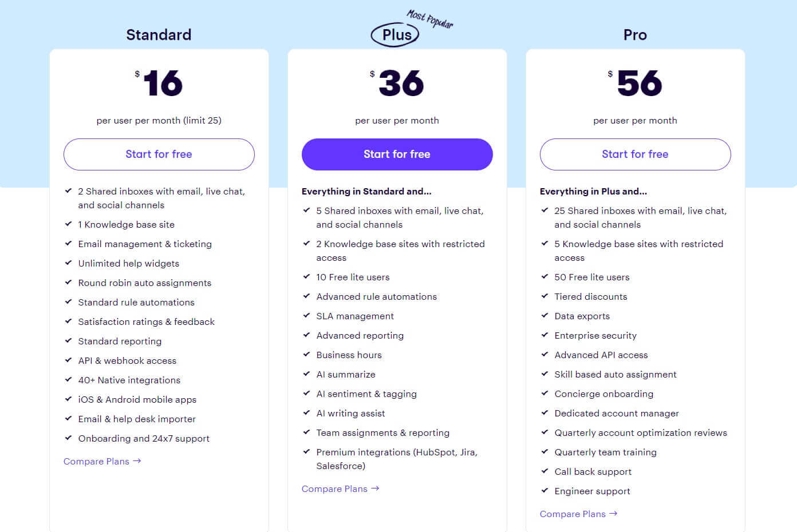The image size is (797, 532).
Task: Click Start for free under Plus plan
Action: (x=397, y=154)
